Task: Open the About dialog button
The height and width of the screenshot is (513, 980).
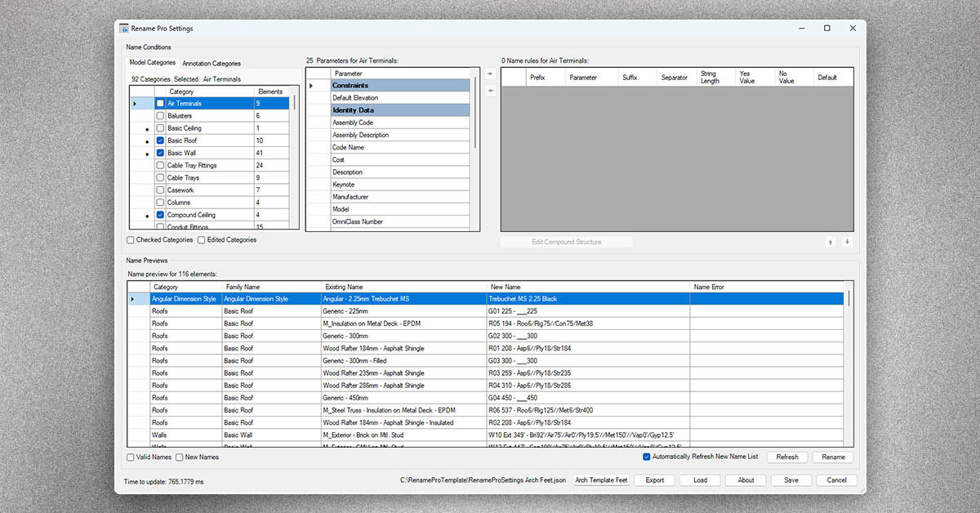Action: (746, 480)
